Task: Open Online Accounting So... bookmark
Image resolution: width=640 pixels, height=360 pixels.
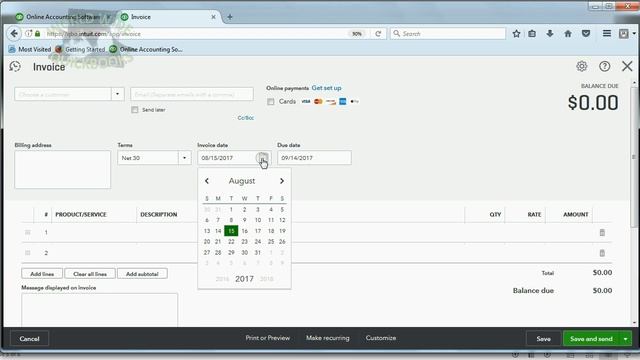Action: tap(146, 49)
